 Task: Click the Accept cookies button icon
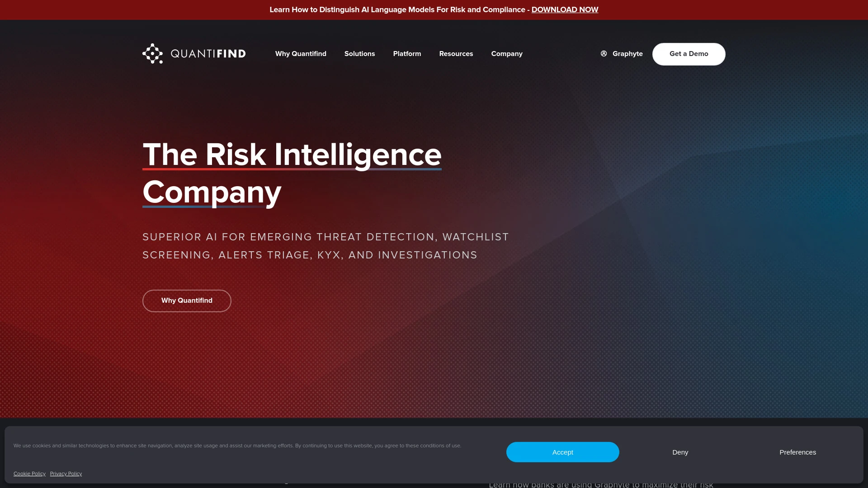click(x=563, y=452)
